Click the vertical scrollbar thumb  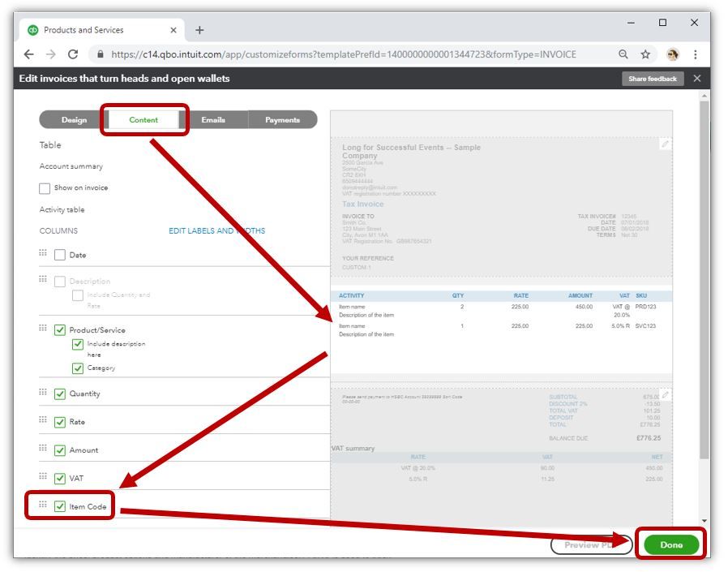coord(704,279)
